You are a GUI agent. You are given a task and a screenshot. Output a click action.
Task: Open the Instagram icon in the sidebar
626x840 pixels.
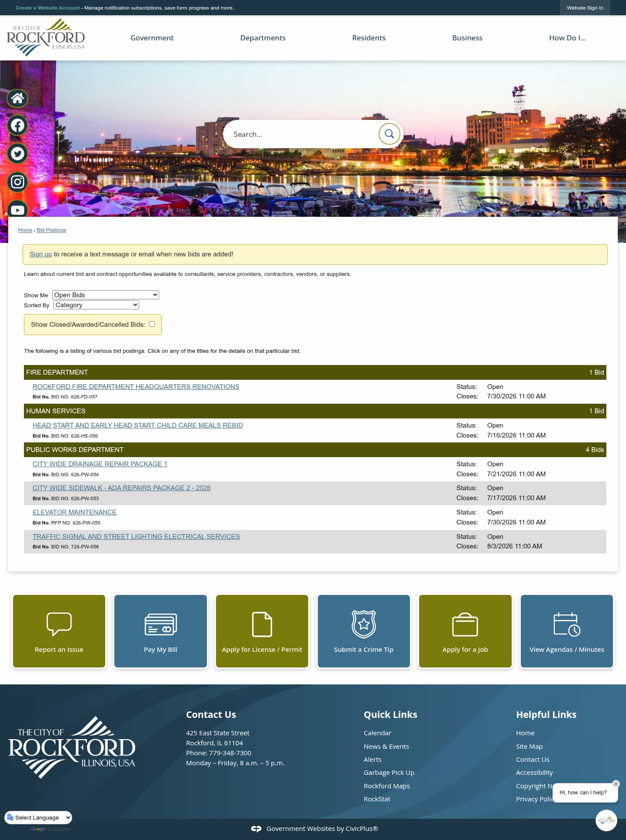pyautogui.click(x=17, y=182)
